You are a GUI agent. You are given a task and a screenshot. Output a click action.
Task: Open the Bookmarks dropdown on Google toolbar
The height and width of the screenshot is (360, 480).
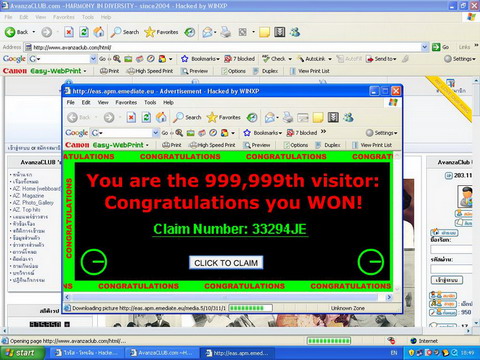200,59
